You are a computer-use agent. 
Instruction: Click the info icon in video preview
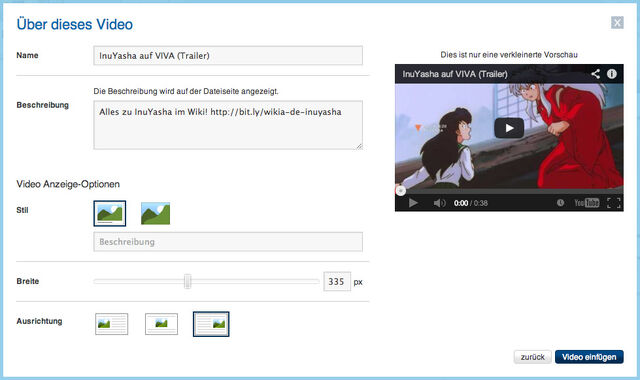[611, 74]
